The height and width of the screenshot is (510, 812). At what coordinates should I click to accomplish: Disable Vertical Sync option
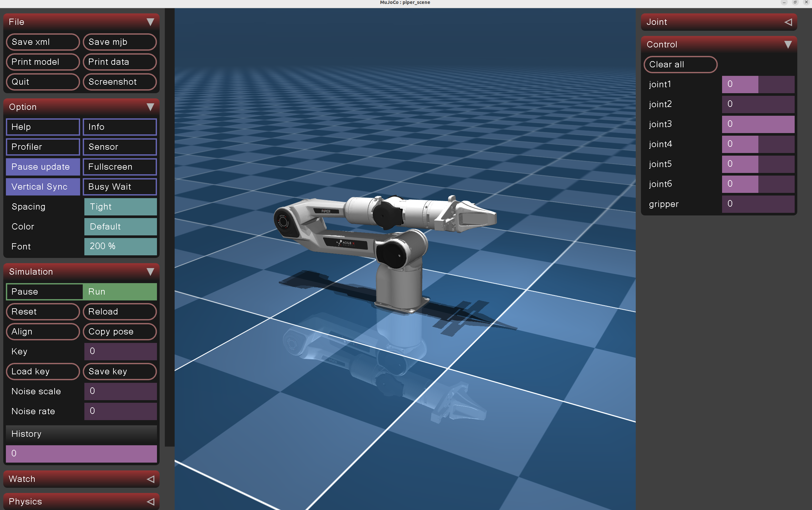[x=43, y=186]
